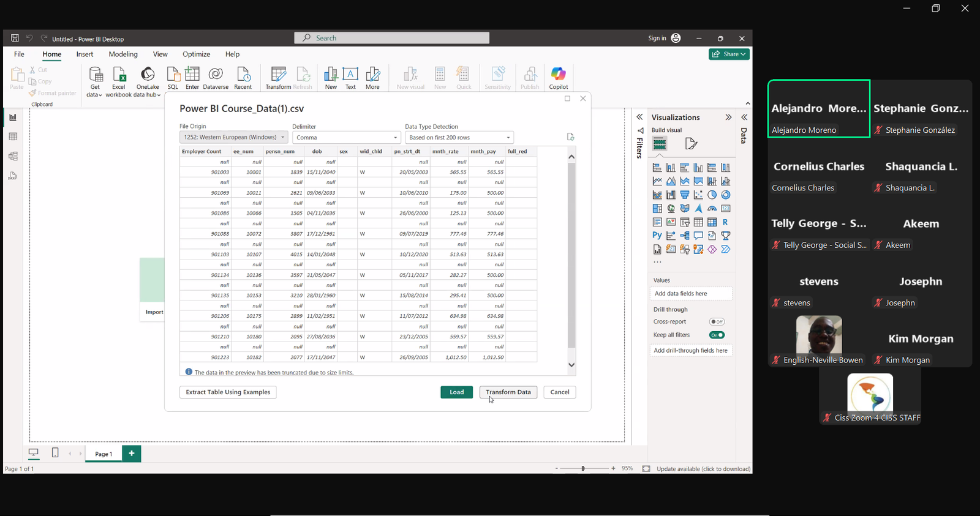Choose the Enter data icon
The width and height of the screenshot is (980, 516).
click(x=192, y=75)
